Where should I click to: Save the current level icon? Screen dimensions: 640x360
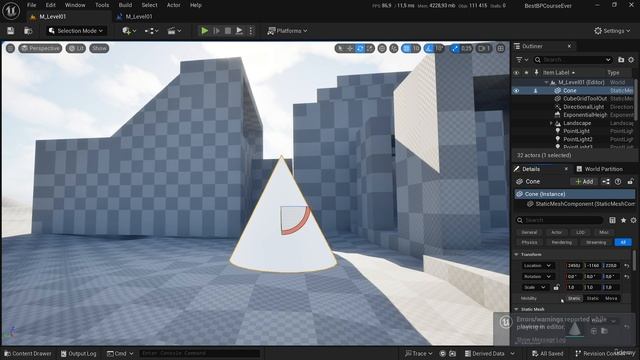click(x=11, y=31)
